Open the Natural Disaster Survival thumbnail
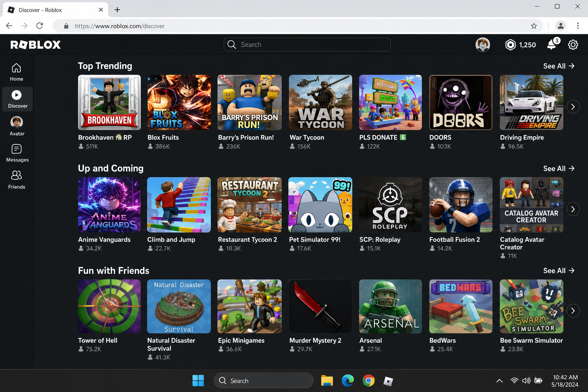Image resolution: width=588 pixels, height=392 pixels. (x=179, y=306)
